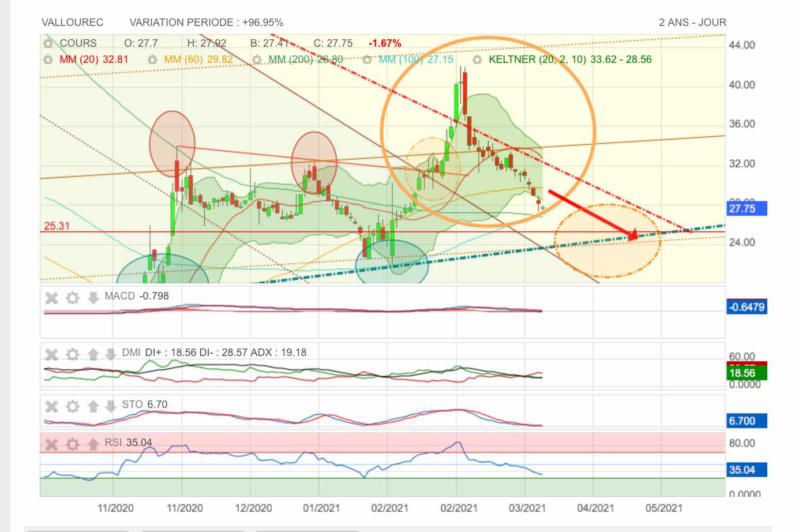
Task: Click the 03/2021 date axis label
Action: click(x=527, y=508)
